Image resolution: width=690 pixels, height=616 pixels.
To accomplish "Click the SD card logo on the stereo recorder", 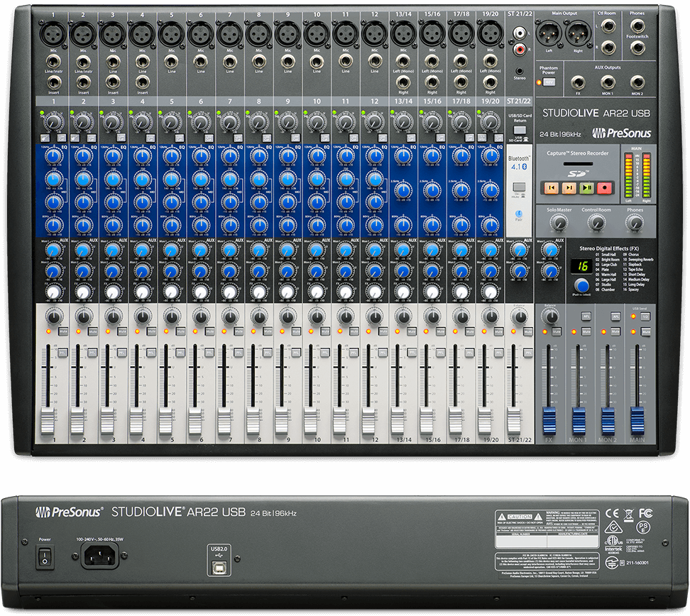I will click(576, 174).
